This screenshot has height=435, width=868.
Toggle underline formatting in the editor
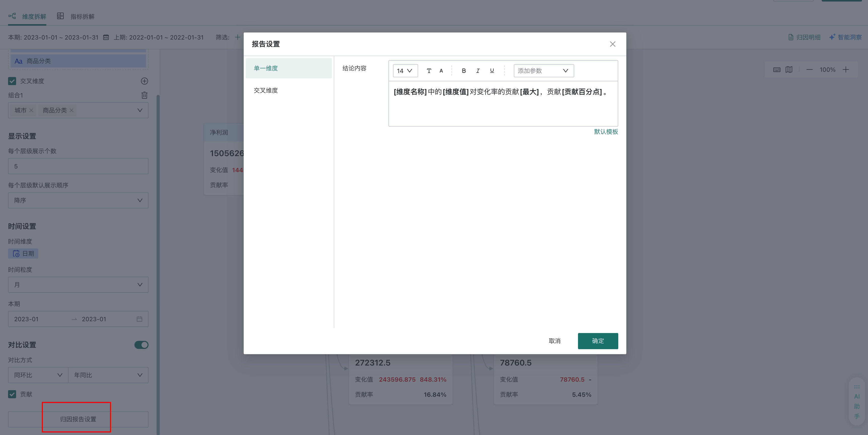492,71
